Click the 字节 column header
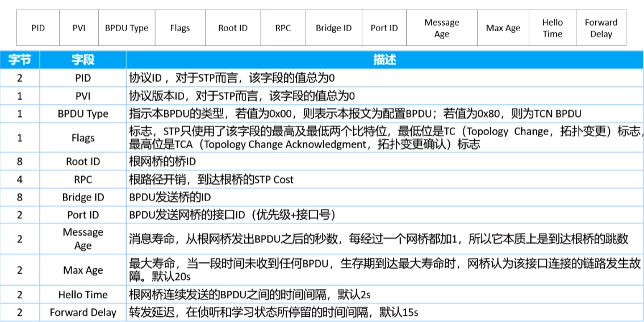The width and height of the screenshot is (644, 322). coord(20,60)
